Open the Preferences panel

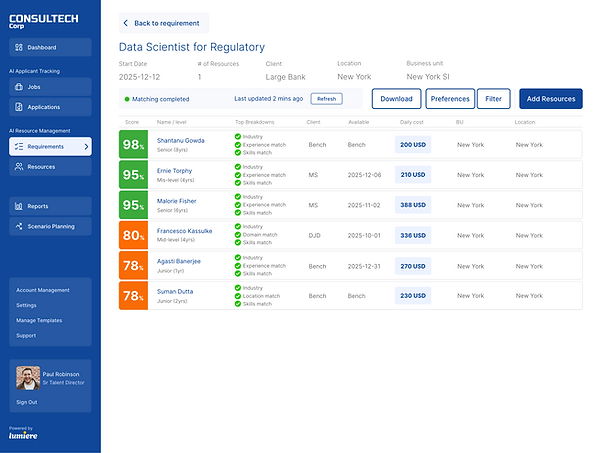coord(450,99)
